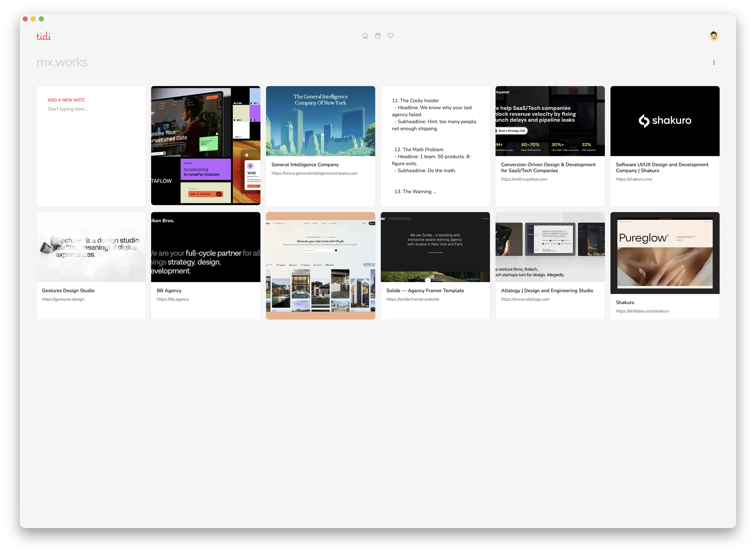The image size is (756, 554).
Task: Open the Conversion-Driven Design Supafast card
Action: [x=550, y=146]
